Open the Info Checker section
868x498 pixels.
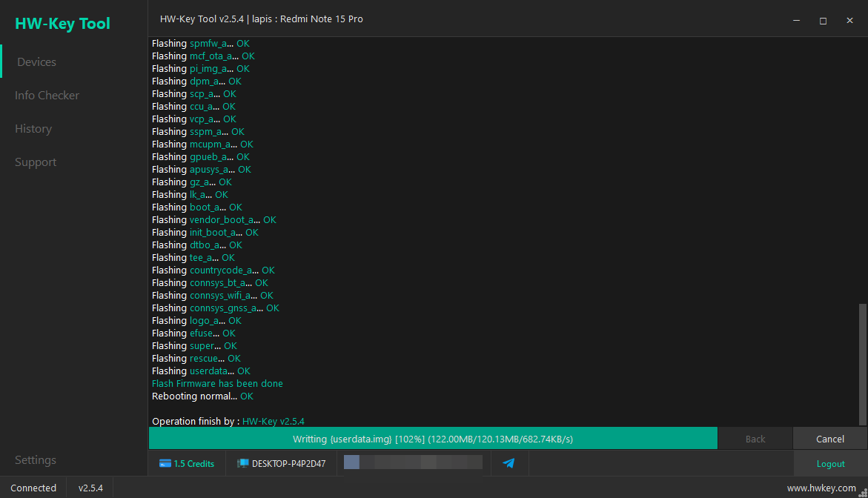click(47, 95)
